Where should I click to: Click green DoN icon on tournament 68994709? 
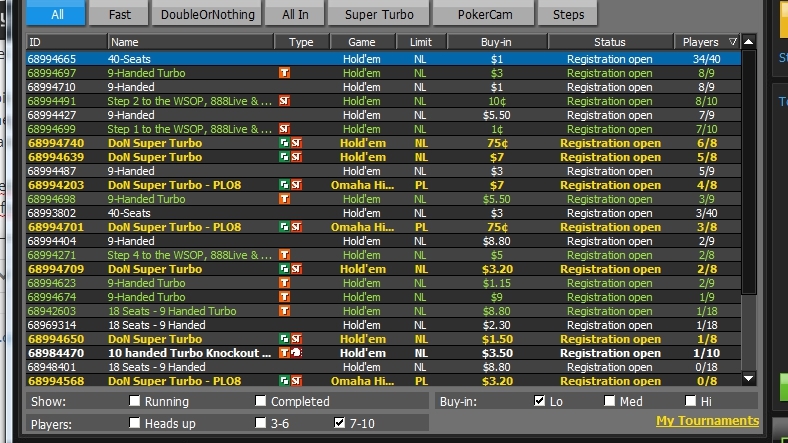284,269
